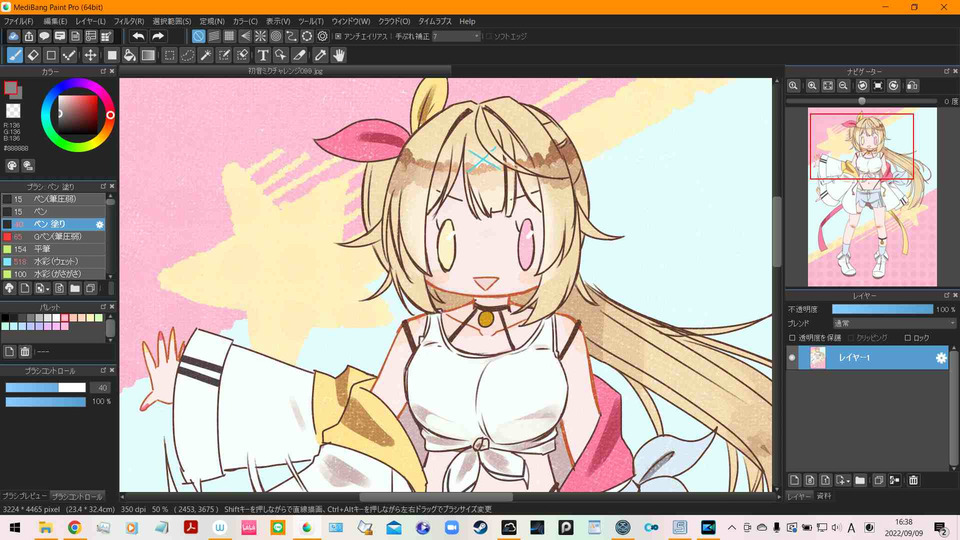Turn snap off with blue icon
This screenshot has width=960, height=540.
click(x=198, y=36)
